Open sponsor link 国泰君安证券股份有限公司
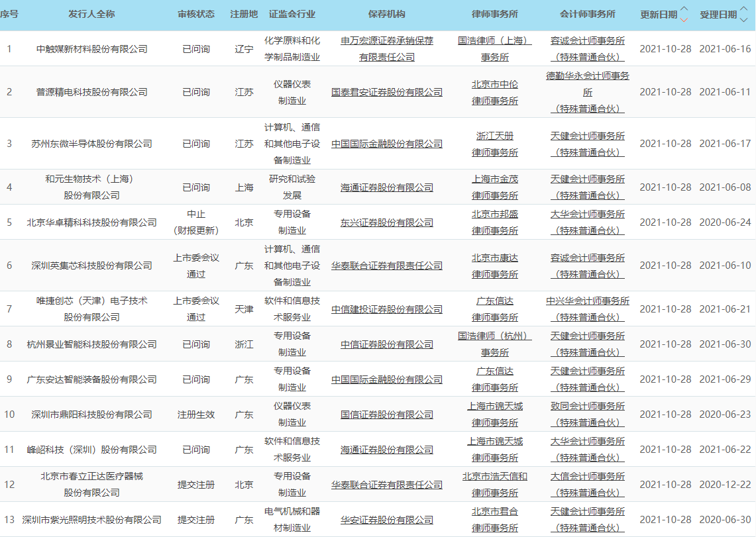 387,92
